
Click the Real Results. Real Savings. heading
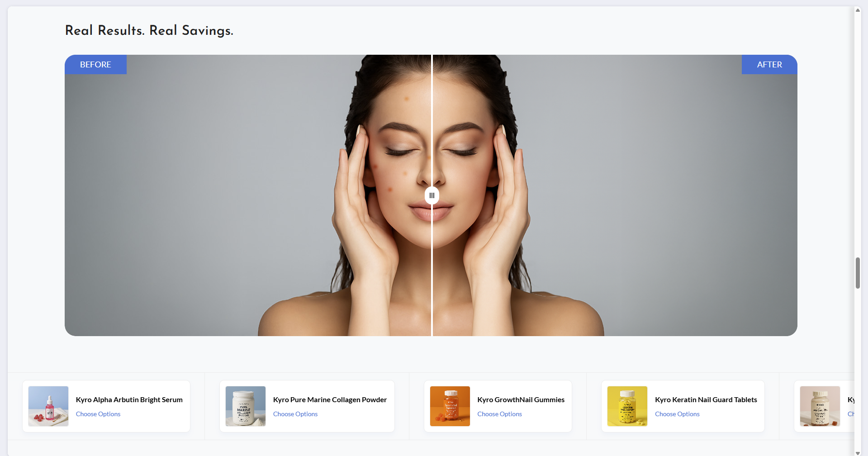tap(149, 30)
